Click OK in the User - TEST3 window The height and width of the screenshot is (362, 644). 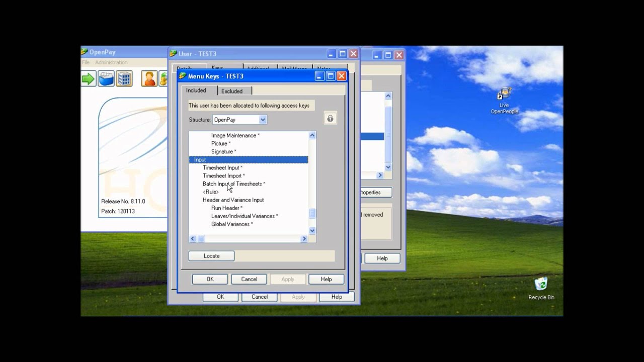220,297
